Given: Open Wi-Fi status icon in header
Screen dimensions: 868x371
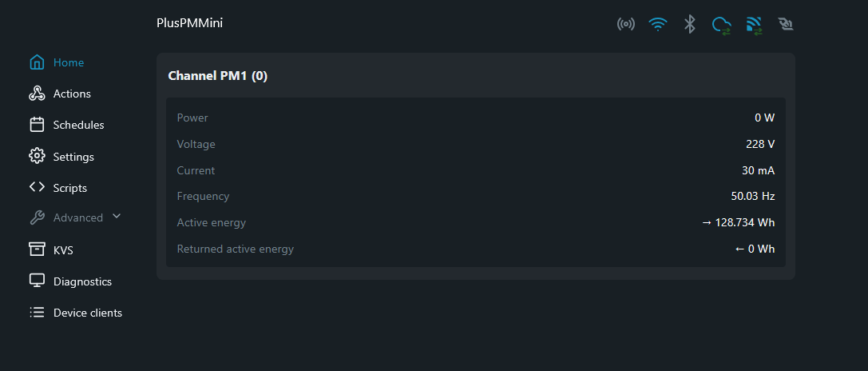Looking at the screenshot, I should [x=658, y=24].
